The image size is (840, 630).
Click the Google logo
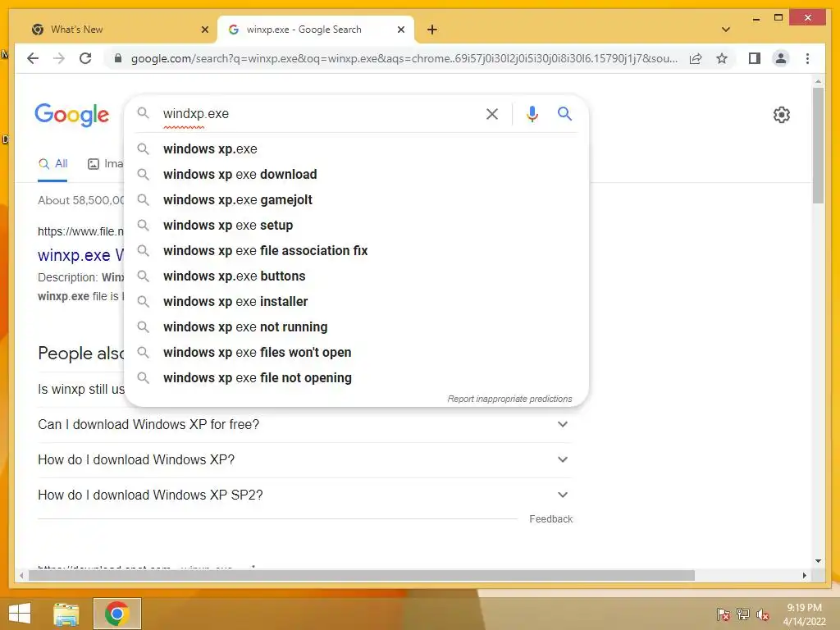pos(72,115)
